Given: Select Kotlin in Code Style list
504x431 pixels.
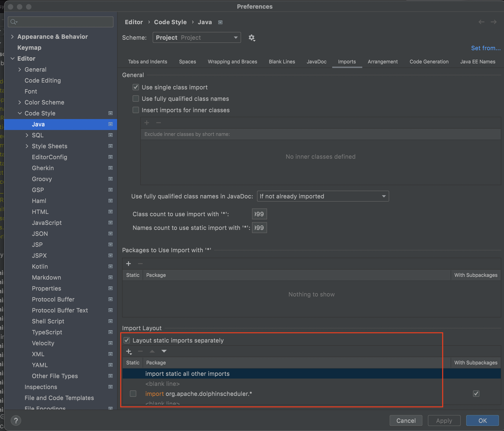Looking at the screenshot, I should coord(40,266).
